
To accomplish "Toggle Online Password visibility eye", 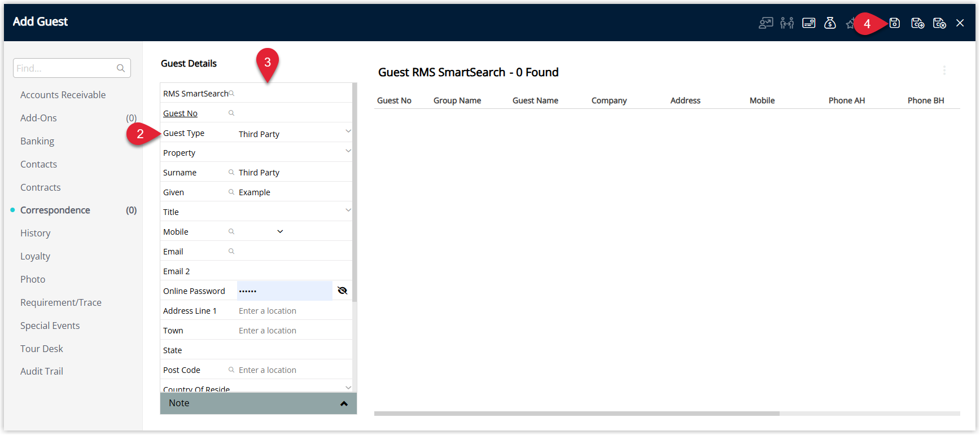I will [x=342, y=291].
